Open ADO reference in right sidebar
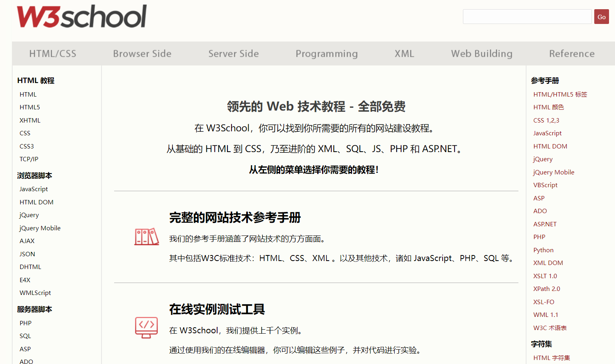615x364 pixels. [x=540, y=211]
